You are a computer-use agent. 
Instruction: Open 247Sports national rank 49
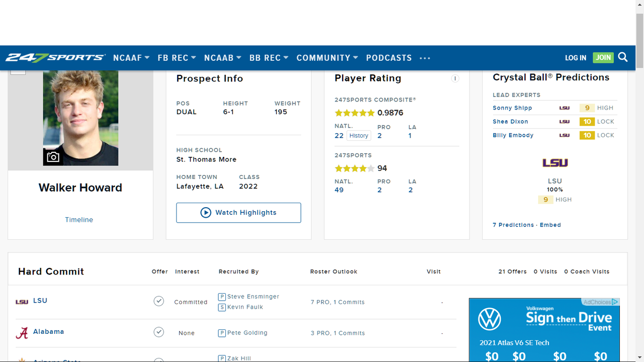point(339,190)
